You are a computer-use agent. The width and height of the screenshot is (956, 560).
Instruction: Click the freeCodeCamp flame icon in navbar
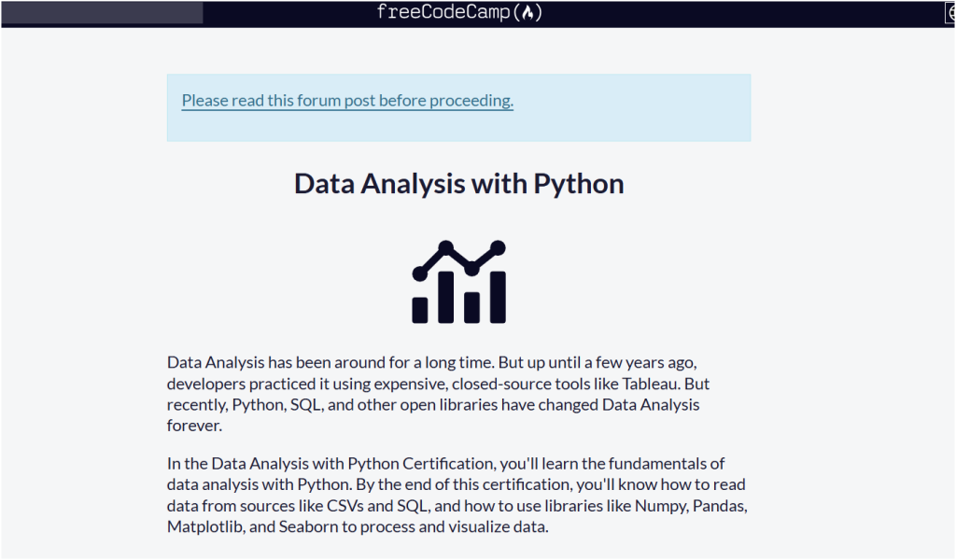pos(529,12)
